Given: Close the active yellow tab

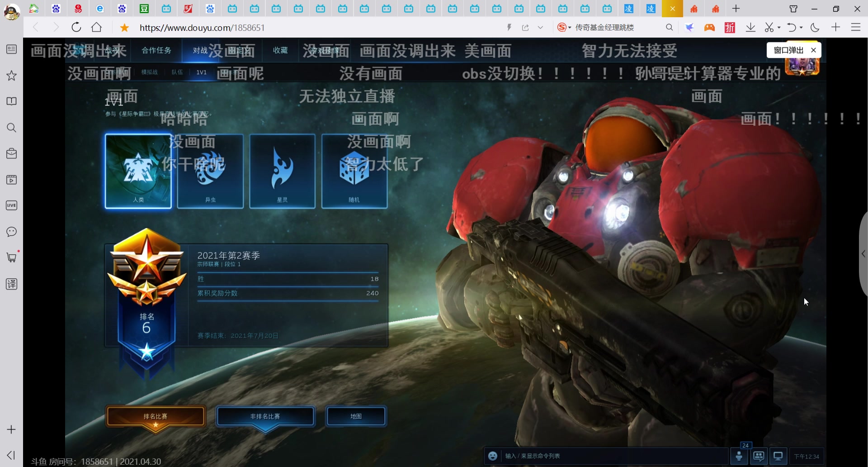Looking at the screenshot, I should (673, 9).
